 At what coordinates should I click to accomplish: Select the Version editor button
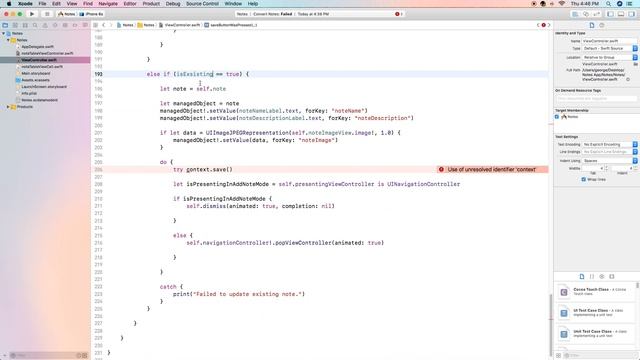(x=596, y=14)
